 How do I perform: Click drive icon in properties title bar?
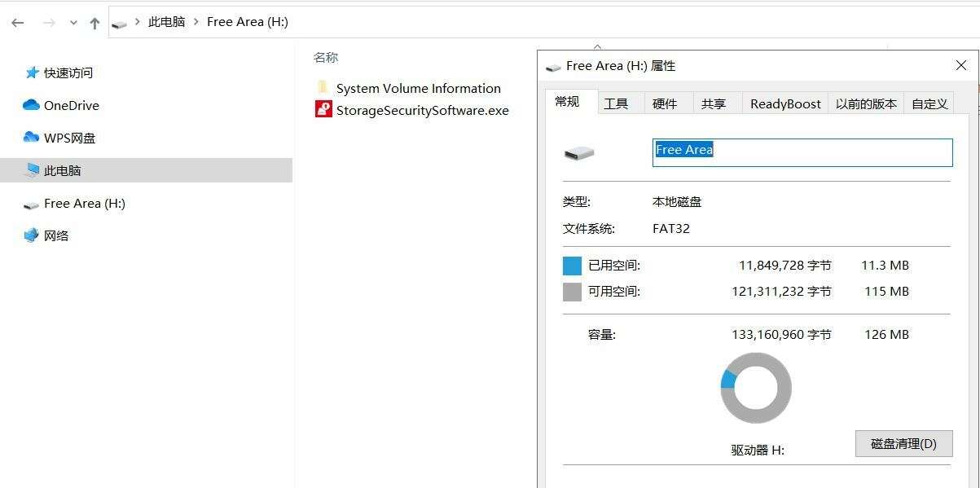(553, 67)
